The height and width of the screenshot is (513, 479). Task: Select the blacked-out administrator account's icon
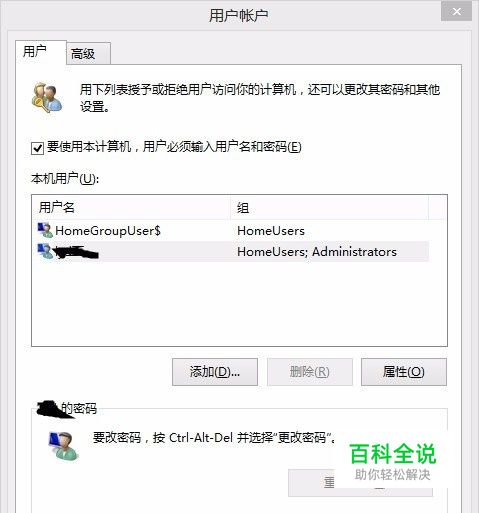[45, 251]
